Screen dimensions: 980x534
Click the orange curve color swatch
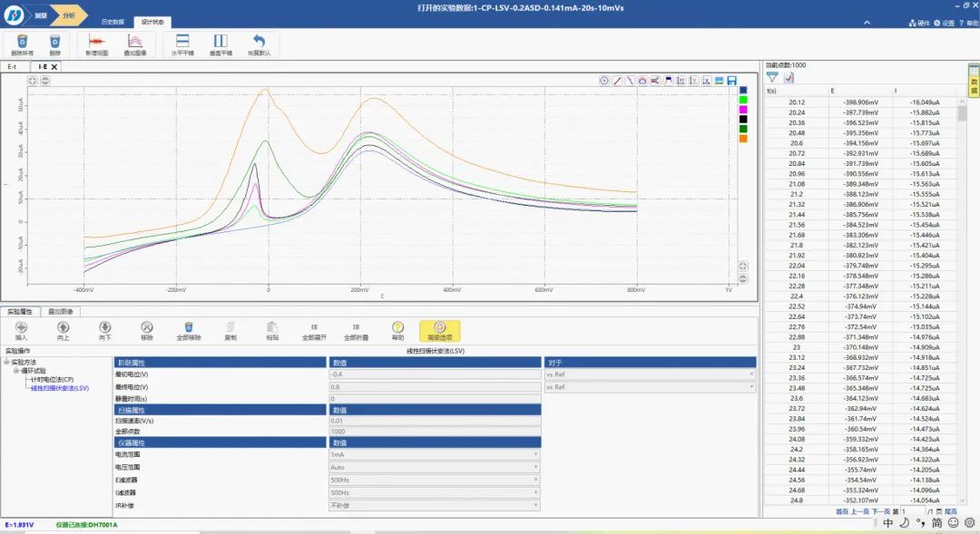(x=743, y=139)
